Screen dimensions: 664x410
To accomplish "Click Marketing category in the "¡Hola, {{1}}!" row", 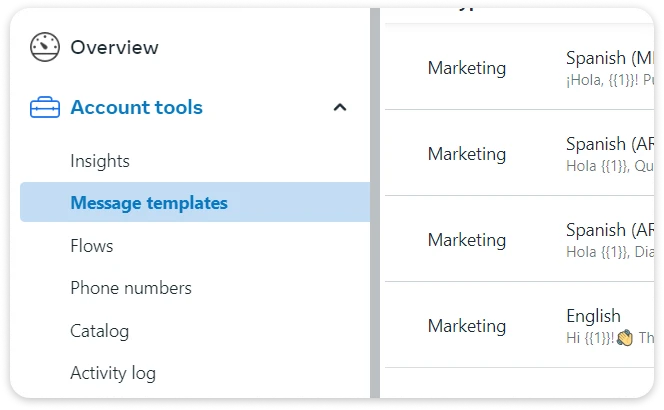I will pyautogui.click(x=467, y=68).
